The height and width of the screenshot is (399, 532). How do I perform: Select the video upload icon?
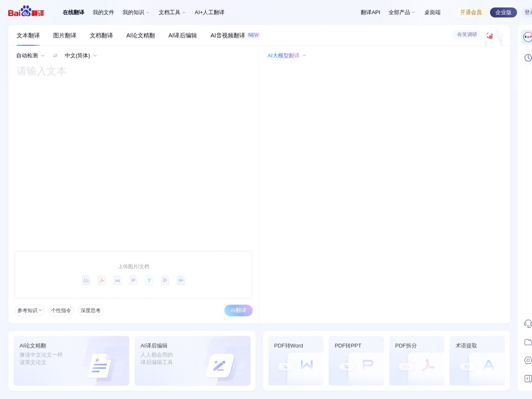pyautogui.click(x=165, y=280)
